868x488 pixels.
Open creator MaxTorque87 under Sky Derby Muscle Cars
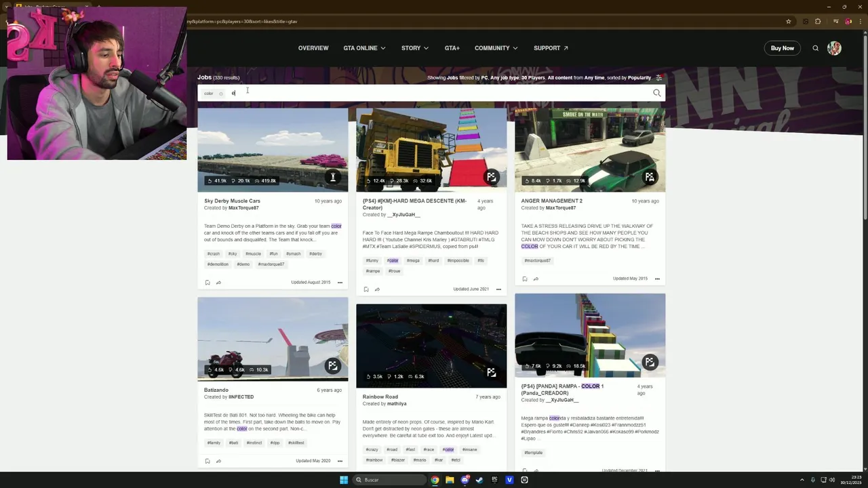(243, 208)
